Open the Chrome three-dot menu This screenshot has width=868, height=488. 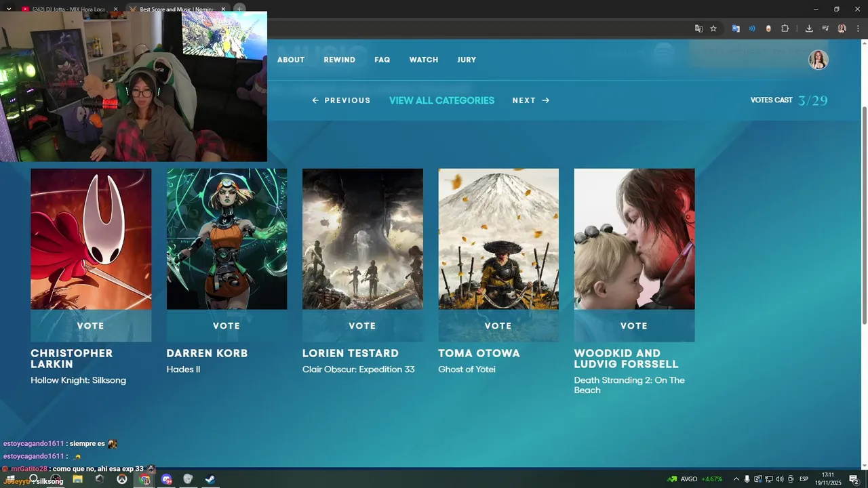pyautogui.click(x=858, y=28)
